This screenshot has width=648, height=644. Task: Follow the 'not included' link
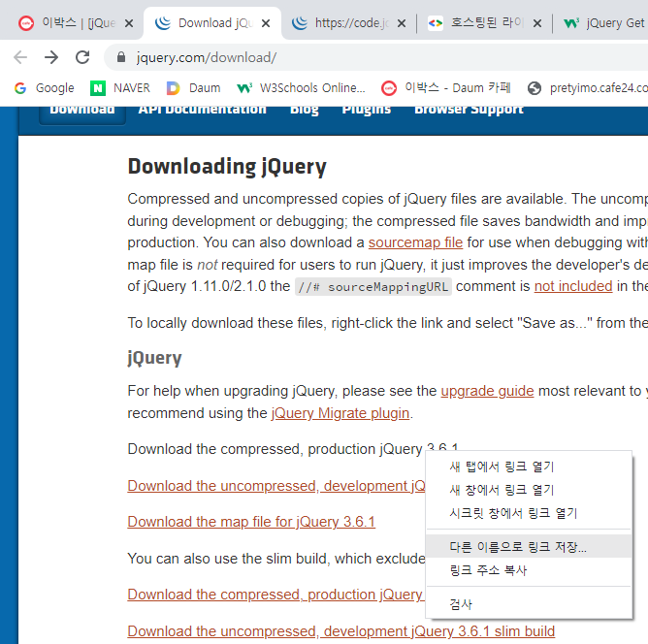(573, 286)
